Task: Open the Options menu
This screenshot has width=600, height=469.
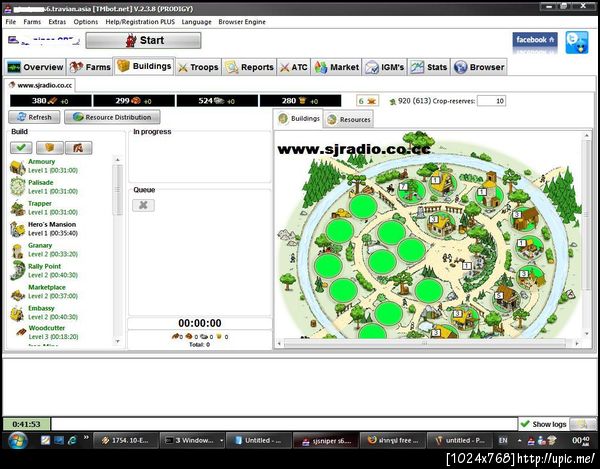Action: (x=86, y=22)
